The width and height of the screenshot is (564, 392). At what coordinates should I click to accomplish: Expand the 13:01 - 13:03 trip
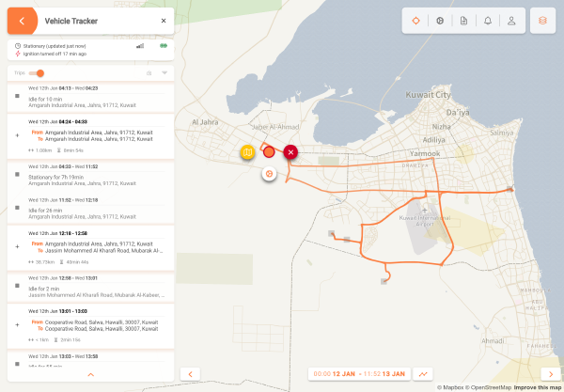click(17, 324)
